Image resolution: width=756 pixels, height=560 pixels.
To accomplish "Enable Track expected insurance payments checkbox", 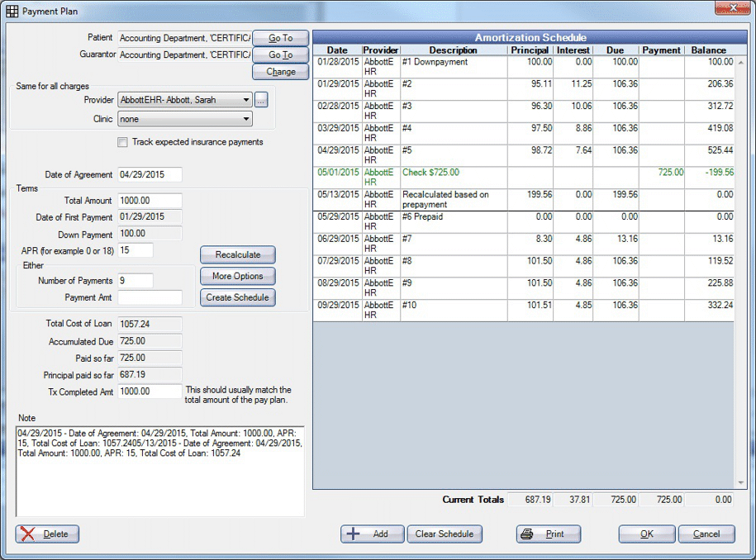I will [x=123, y=142].
